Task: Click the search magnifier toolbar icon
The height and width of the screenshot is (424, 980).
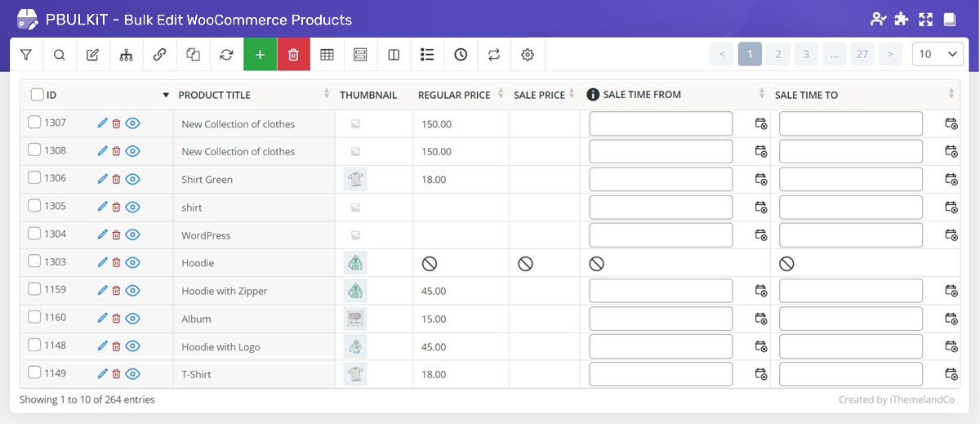Action: pyautogui.click(x=60, y=55)
